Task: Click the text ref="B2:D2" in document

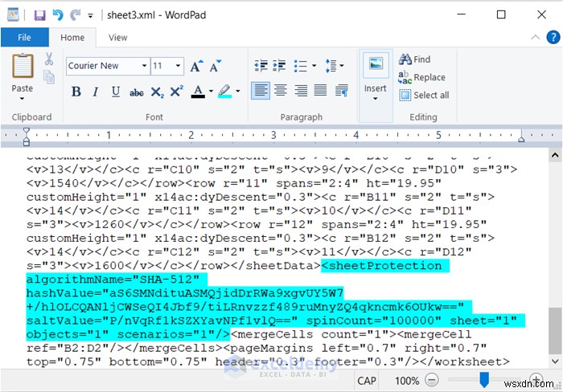Action: (x=68, y=348)
